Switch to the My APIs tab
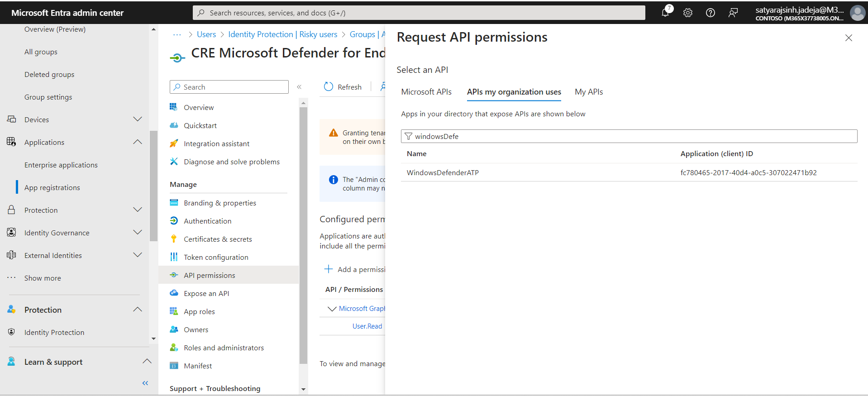The height and width of the screenshot is (396, 868). [589, 92]
